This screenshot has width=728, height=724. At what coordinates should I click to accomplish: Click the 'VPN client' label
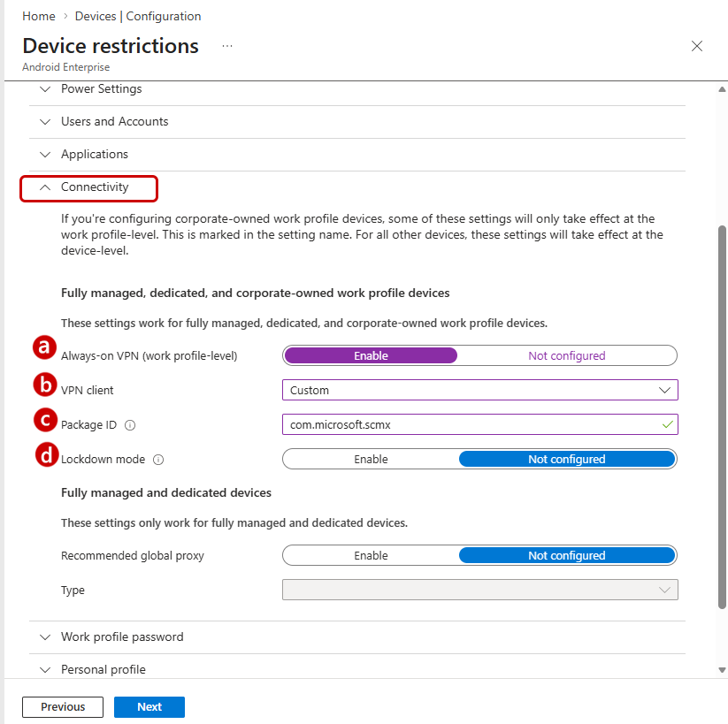tap(87, 391)
